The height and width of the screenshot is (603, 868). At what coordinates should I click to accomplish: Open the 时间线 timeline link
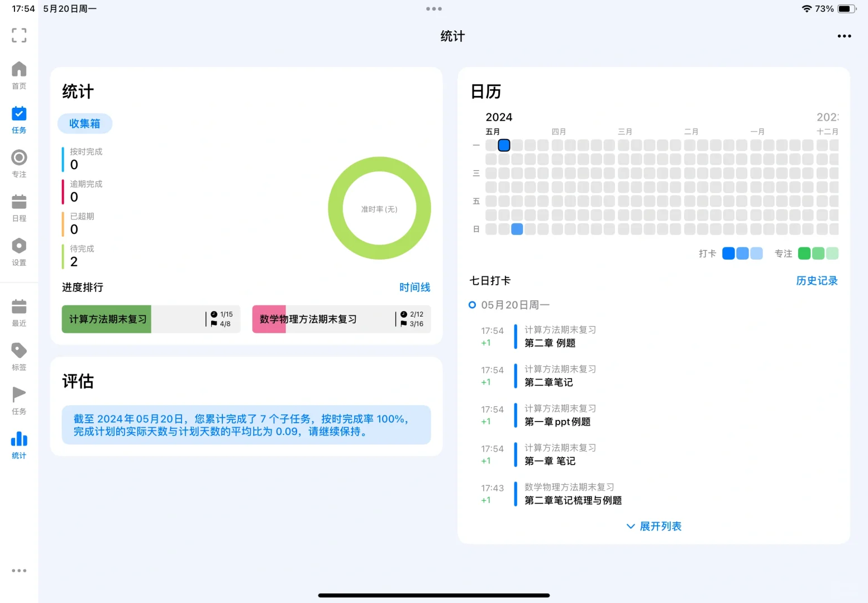click(414, 287)
